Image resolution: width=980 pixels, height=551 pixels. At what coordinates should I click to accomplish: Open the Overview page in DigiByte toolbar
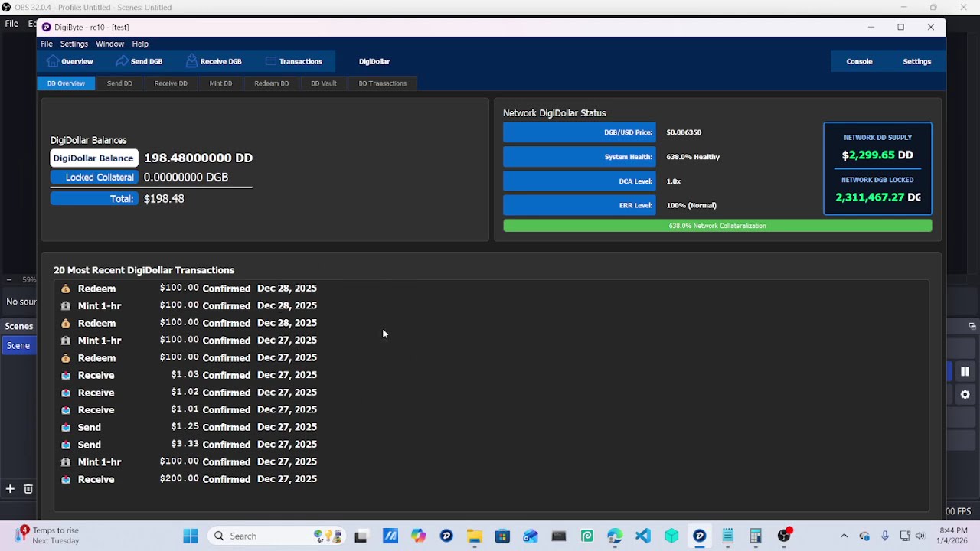(x=70, y=61)
